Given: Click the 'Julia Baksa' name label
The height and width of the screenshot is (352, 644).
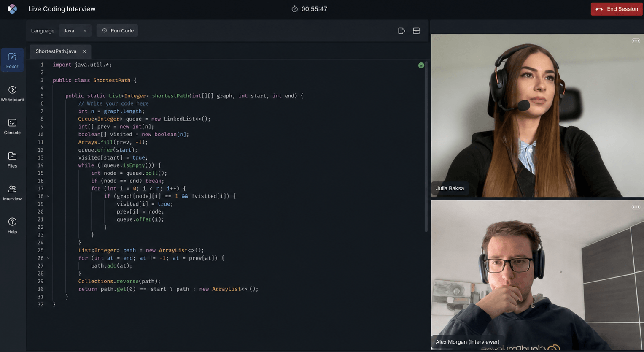Looking at the screenshot, I should click(x=450, y=188).
